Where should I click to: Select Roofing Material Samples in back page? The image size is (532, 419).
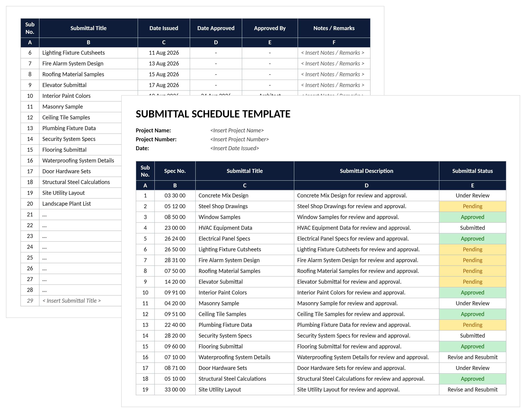(88, 74)
